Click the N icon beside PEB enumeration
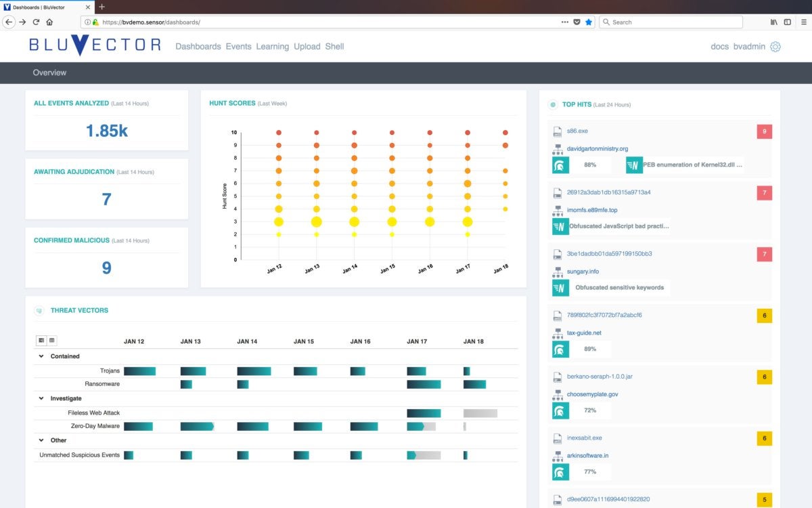Image resolution: width=812 pixels, height=508 pixels. click(x=634, y=165)
